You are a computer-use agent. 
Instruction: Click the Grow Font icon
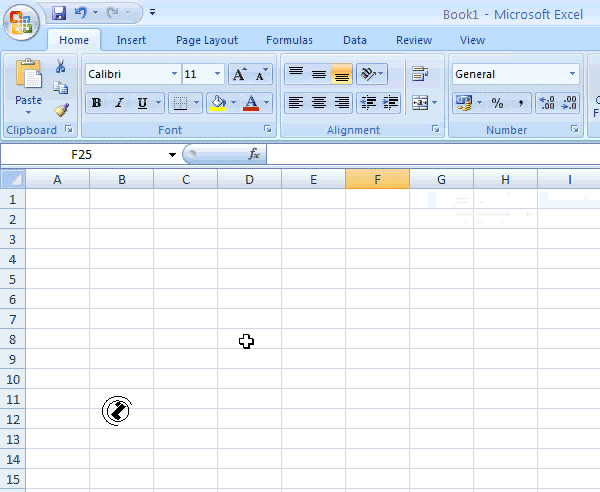click(239, 75)
